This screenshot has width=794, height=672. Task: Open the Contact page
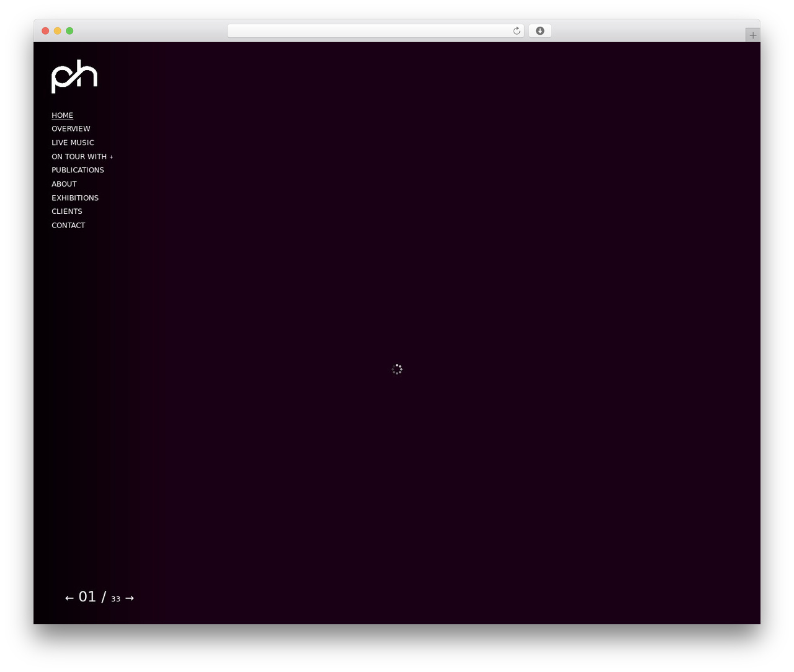tap(68, 225)
